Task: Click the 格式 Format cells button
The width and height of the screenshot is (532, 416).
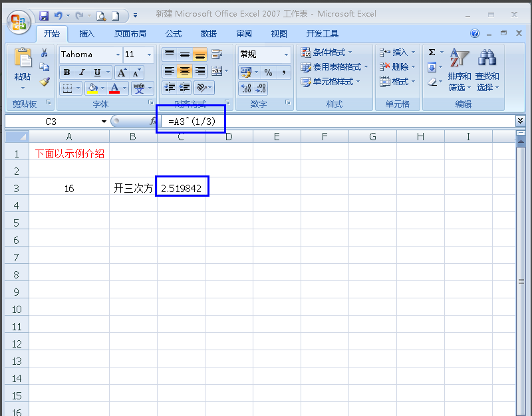Action: [397, 82]
